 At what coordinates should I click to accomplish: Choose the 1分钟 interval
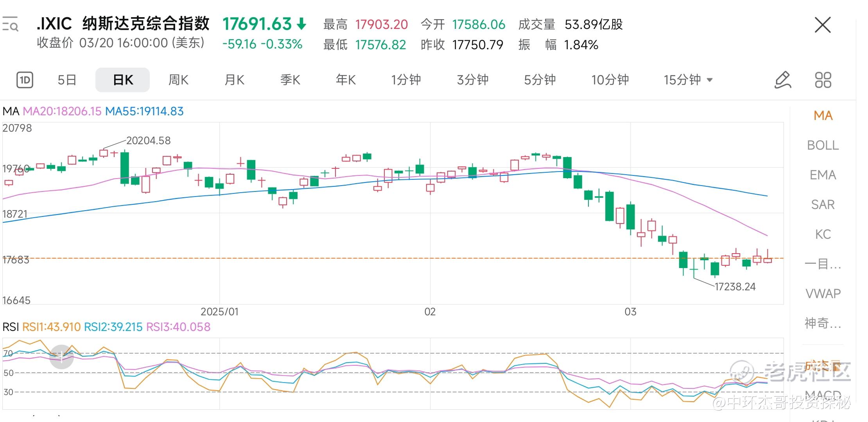coord(406,80)
